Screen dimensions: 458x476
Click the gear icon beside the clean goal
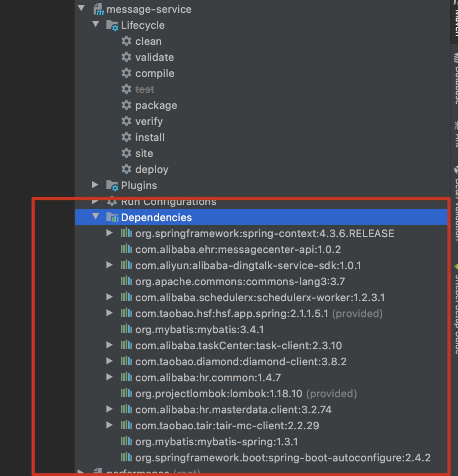[126, 41]
